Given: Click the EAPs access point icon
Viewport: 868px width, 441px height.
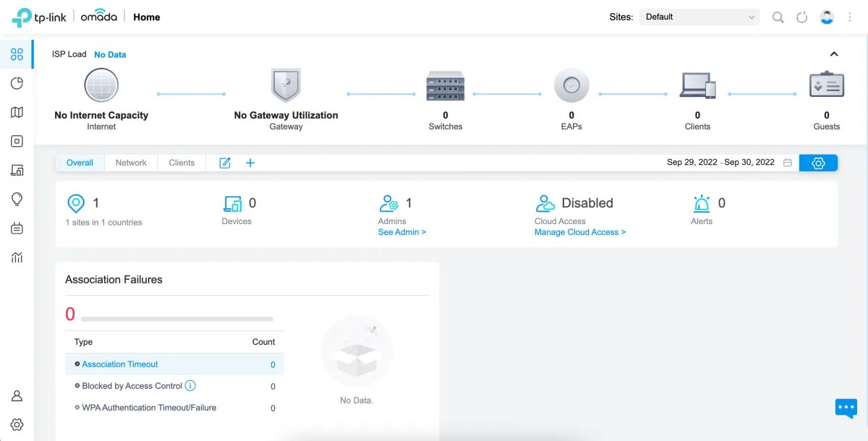Looking at the screenshot, I should [x=571, y=85].
